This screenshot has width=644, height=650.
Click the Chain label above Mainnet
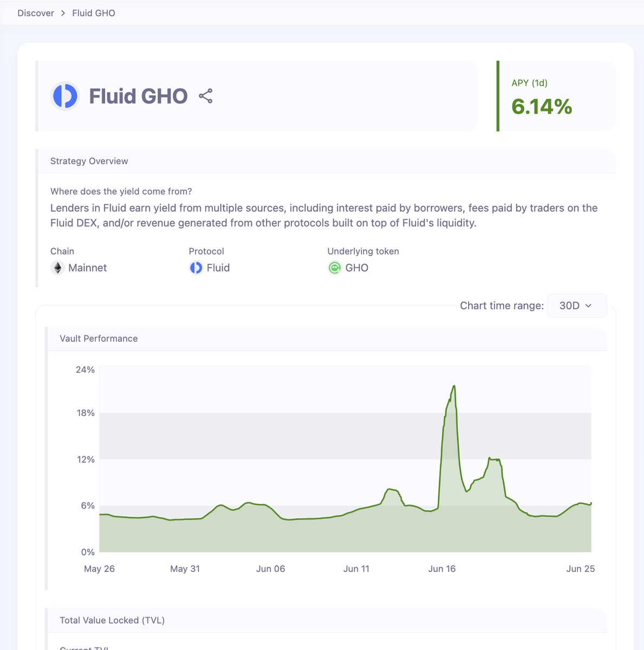(x=62, y=251)
